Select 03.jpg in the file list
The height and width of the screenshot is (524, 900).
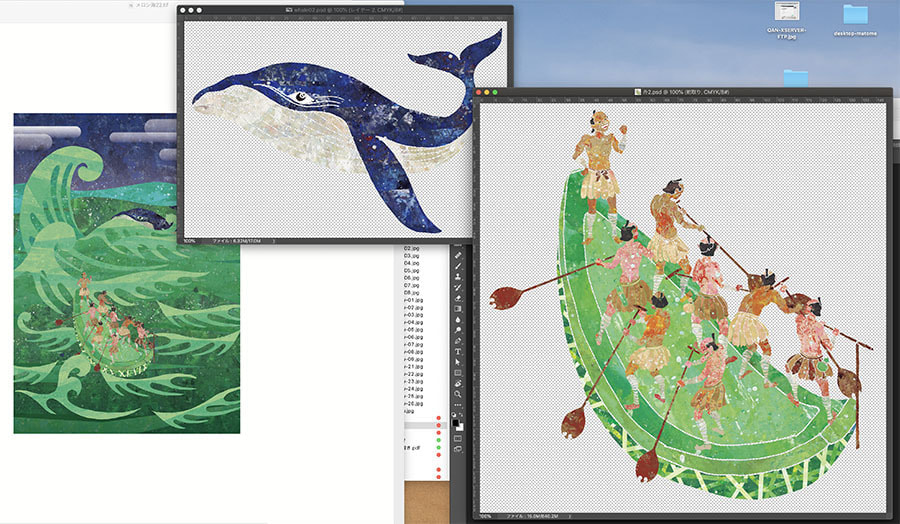pyautogui.click(x=412, y=256)
